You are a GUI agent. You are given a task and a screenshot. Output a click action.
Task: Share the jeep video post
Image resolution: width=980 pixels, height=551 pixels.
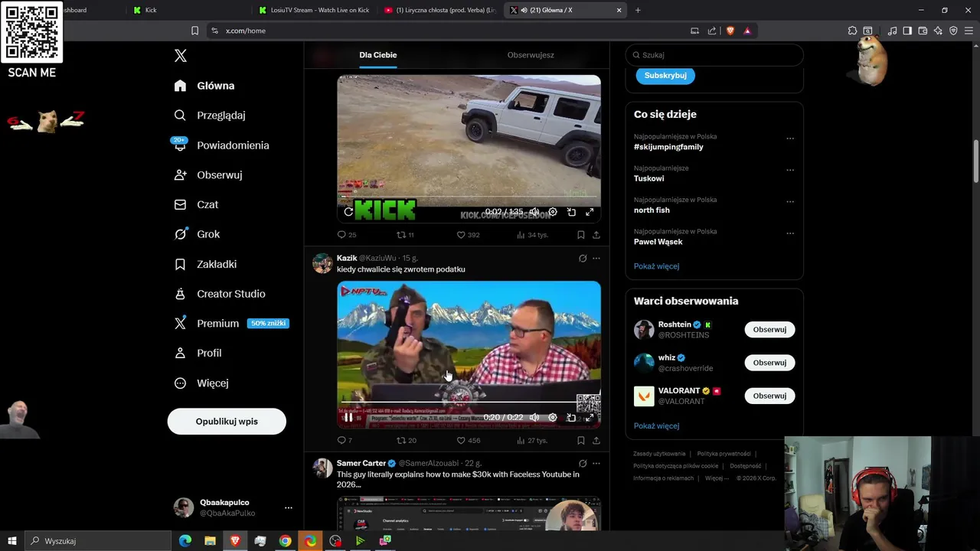click(x=596, y=235)
